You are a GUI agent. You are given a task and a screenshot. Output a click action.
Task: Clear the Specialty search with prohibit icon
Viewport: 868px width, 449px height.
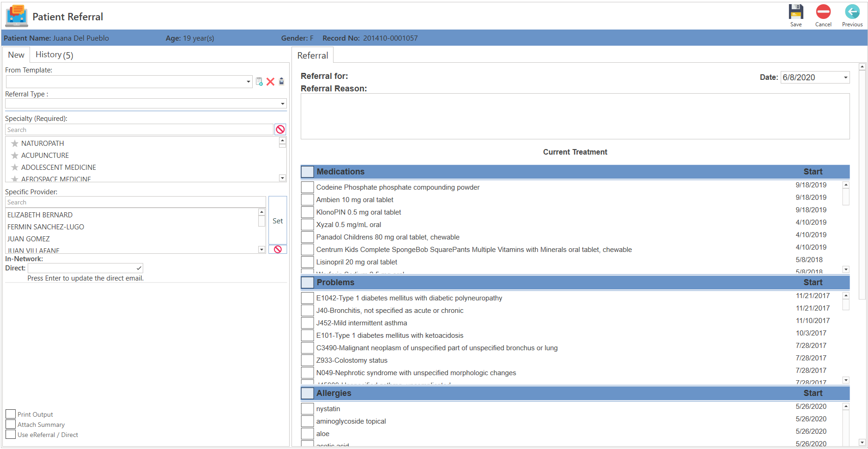[280, 129]
